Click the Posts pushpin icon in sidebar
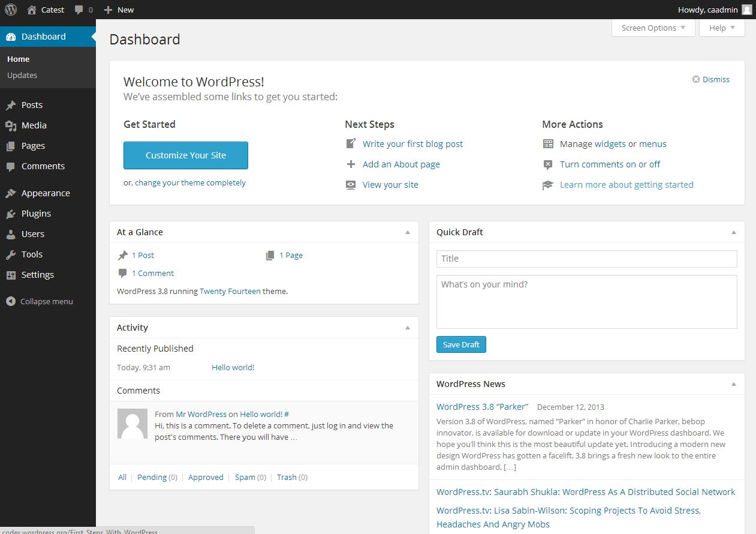Screen dimensions: 756x534 [x=11, y=105]
